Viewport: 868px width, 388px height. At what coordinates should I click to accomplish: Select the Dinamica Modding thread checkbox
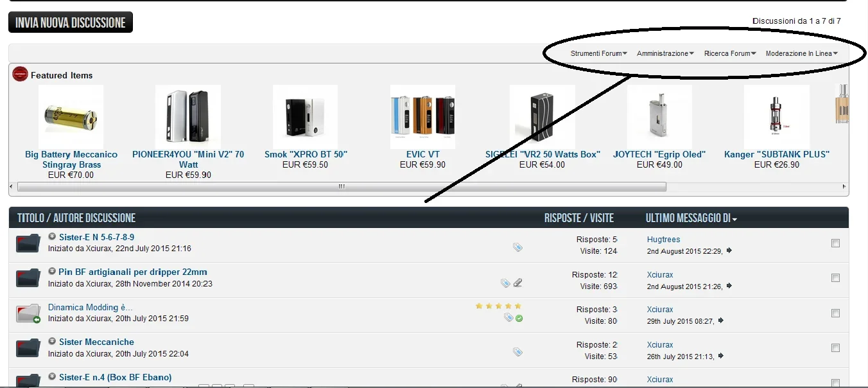tap(835, 313)
